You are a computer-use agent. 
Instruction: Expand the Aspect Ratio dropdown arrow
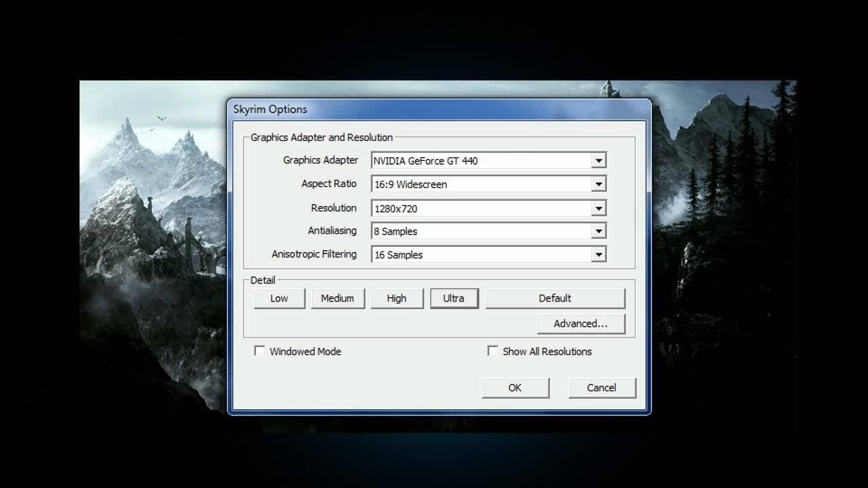coord(598,184)
